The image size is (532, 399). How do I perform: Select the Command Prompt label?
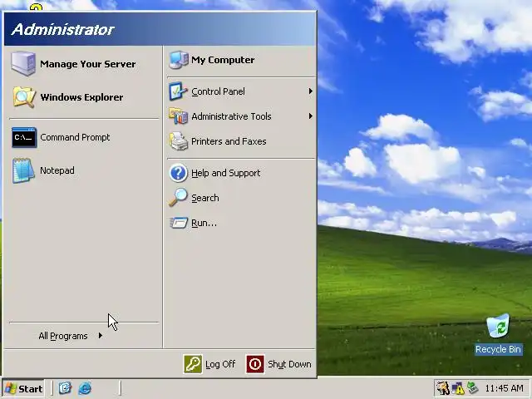point(75,137)
